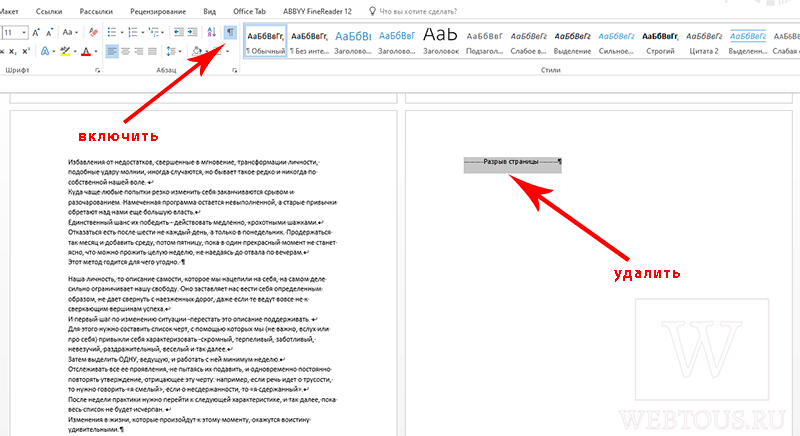Click the 'Что вы хотите сделать?' search field
Screen dimensions: 800x436
(x=418, y=11)
